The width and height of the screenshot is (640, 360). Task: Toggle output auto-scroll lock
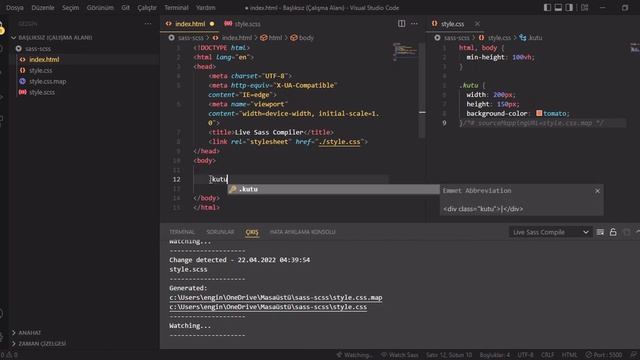coord(613,232)
